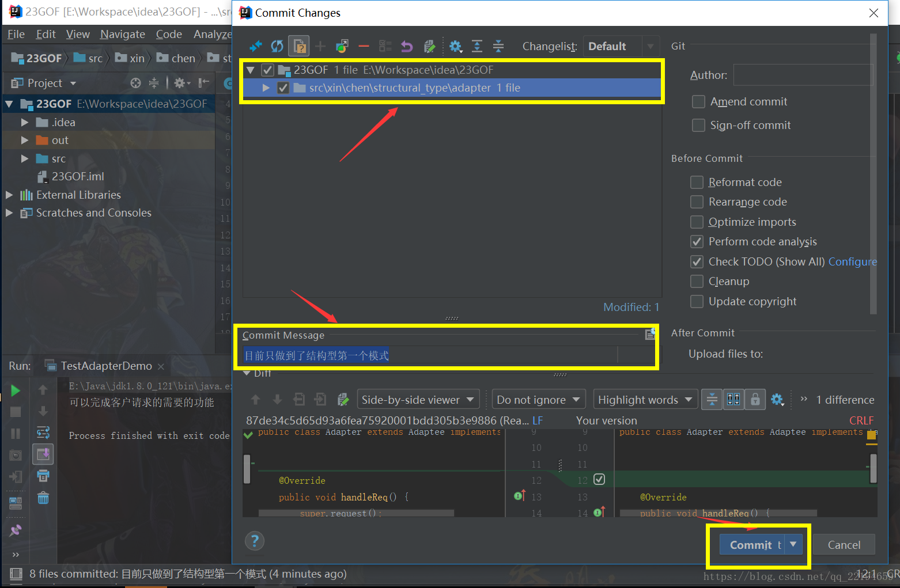Image resolution: width=900 pixels, height=588 pixels.
Task: Stop the running process in Run panel
Action: tap(16, 412)
